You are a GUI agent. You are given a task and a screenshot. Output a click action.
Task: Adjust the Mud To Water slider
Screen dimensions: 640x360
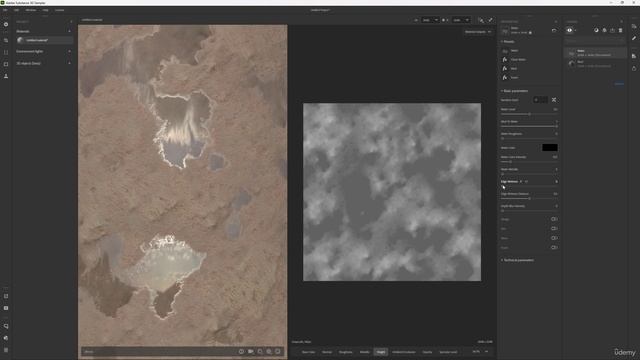point(529,126)
